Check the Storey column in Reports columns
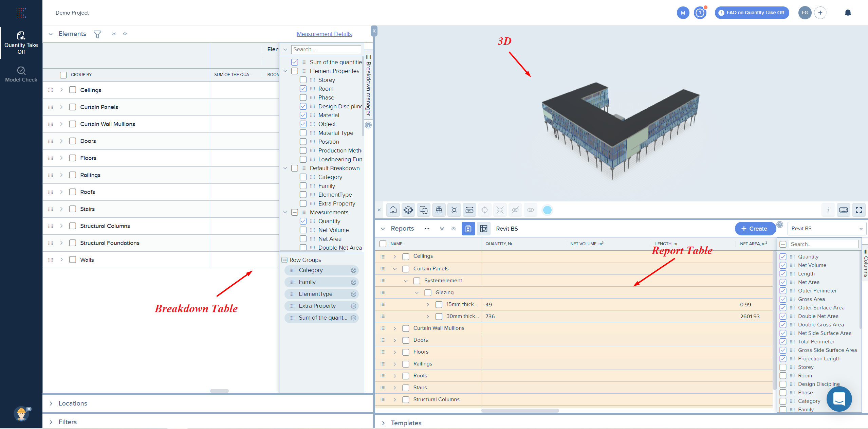 click(x=783, y=367)
